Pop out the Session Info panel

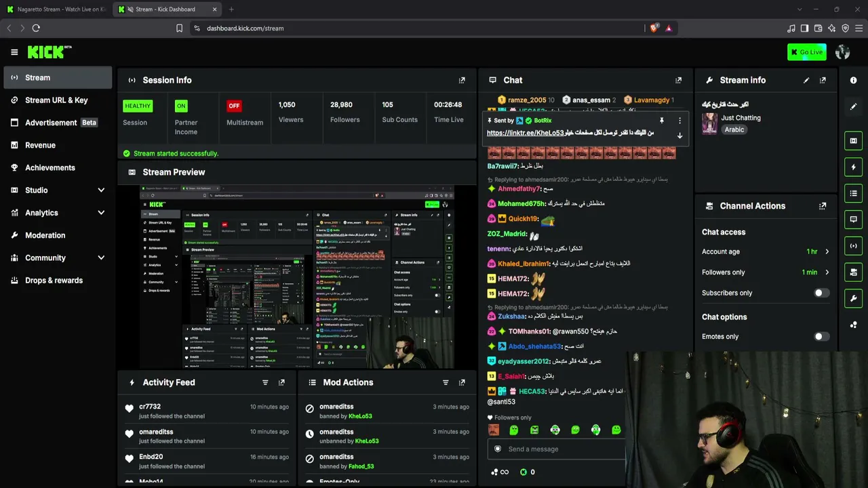point(462,80)
